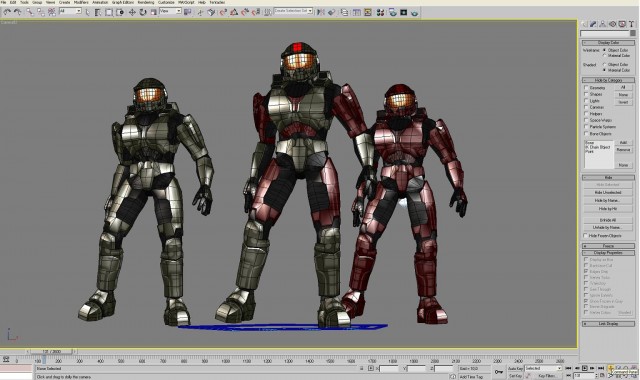Activate the Select and Link tool
Screen dimensions: 640x380
(x=30, y=12)
